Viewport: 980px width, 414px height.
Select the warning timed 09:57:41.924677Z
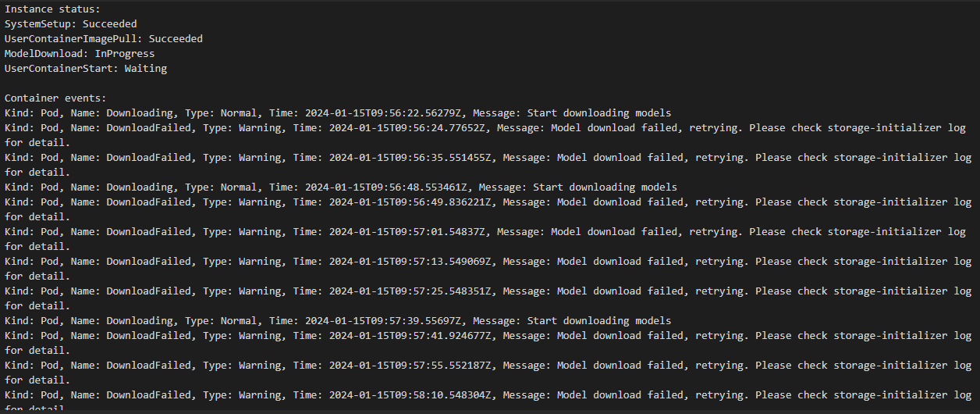click(x=488, y=343)
